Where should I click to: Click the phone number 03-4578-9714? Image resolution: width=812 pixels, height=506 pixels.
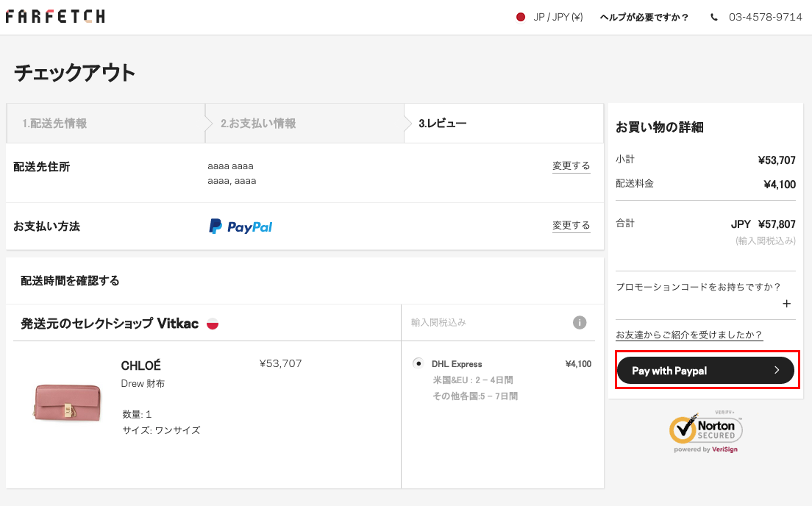[x=766, y=17]
